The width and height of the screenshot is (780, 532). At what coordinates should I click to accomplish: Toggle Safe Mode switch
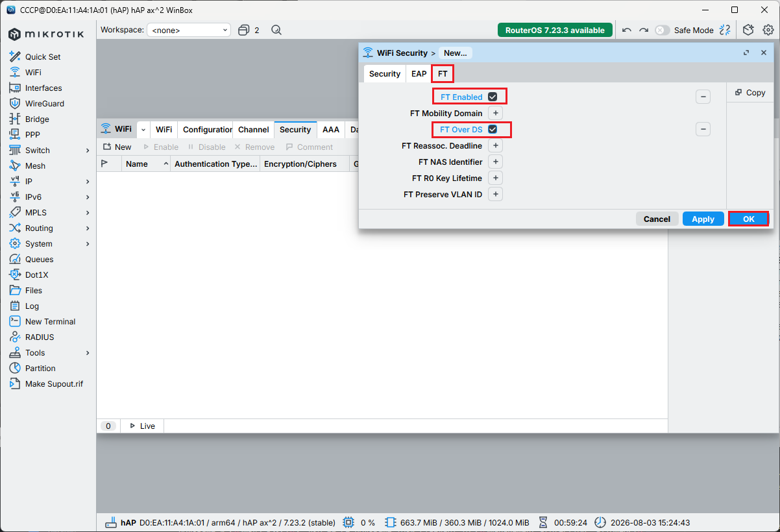(662, 30)
